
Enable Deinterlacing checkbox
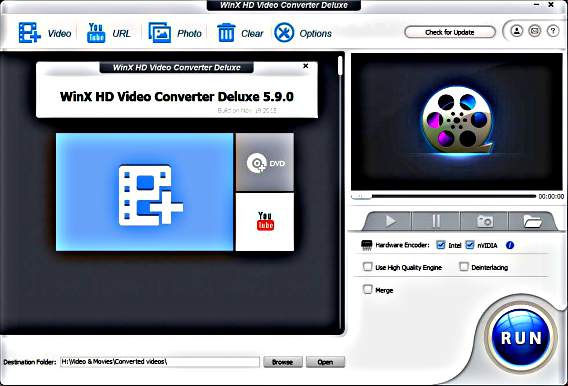click(x=464, y=267)
